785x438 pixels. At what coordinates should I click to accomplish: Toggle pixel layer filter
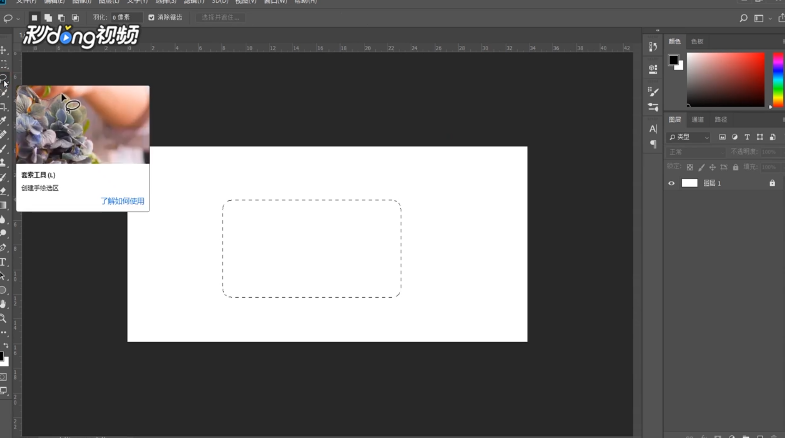(x=722, y=137)
